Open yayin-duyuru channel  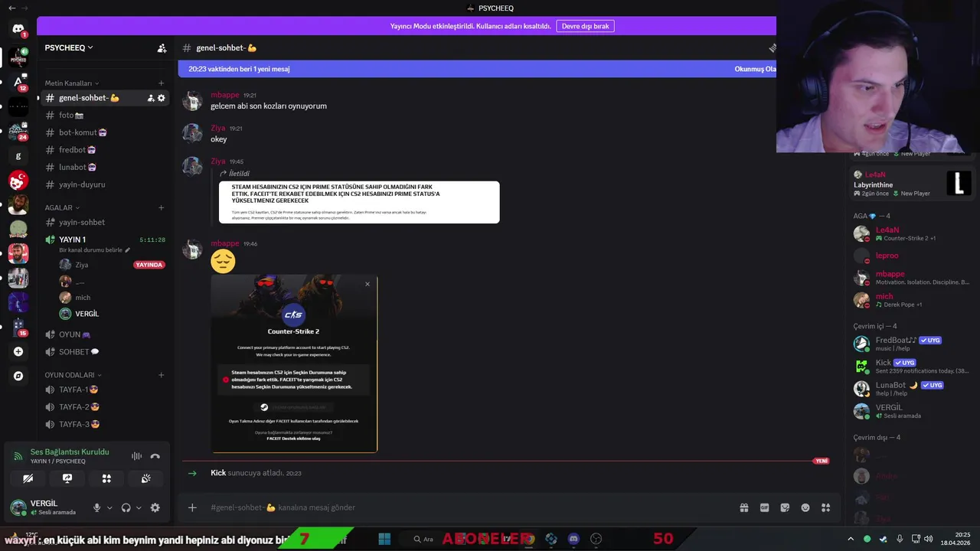tap(105, 184)
